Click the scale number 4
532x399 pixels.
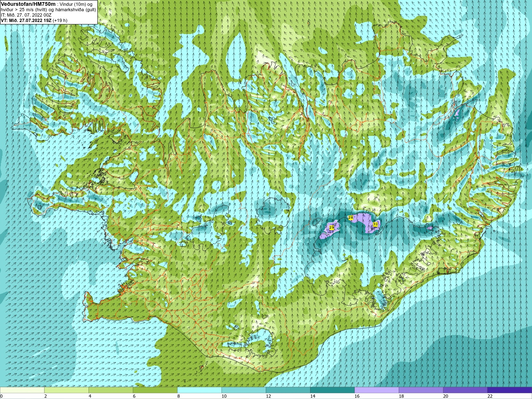coord(90,396)
